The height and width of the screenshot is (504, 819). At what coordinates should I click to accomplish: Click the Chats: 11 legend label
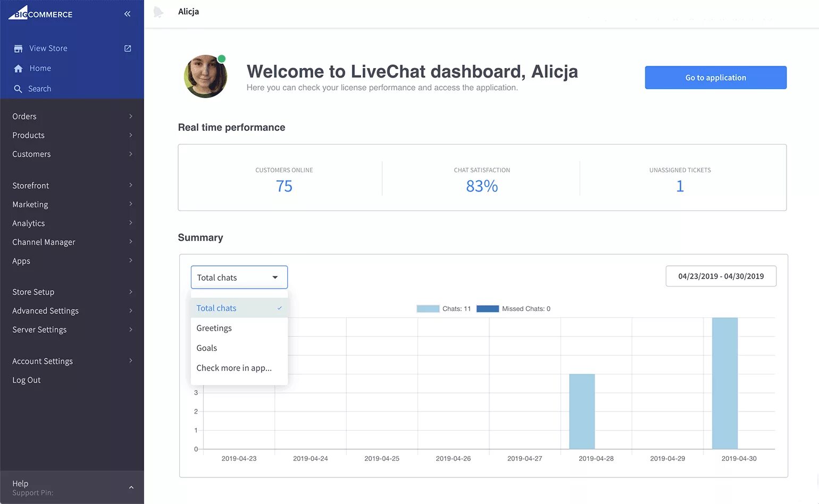(x=456, y=309)
